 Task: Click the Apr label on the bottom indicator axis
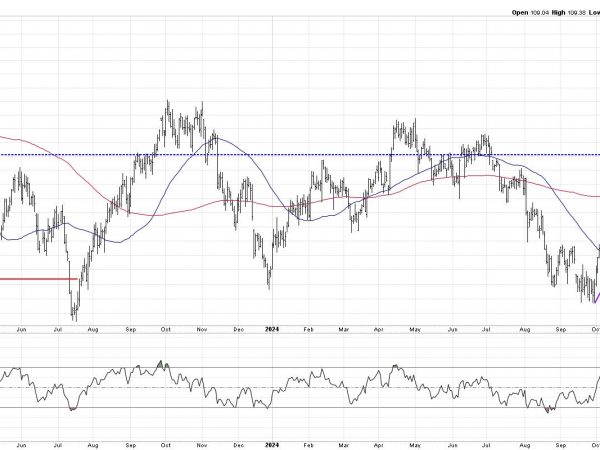tap(378, 445)
